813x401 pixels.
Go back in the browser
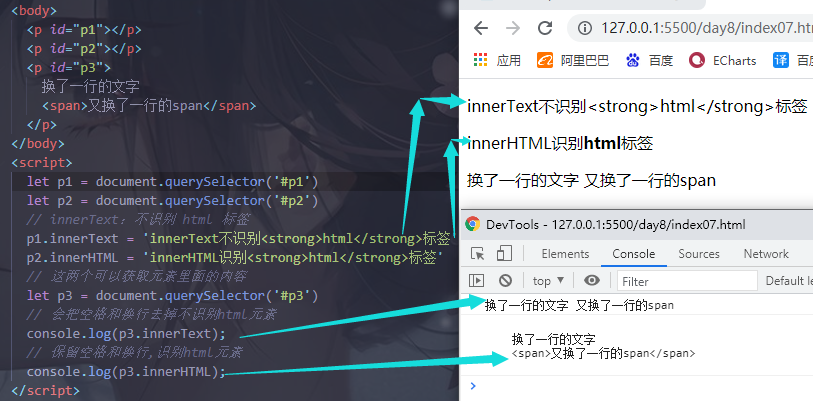pos(481,28)
